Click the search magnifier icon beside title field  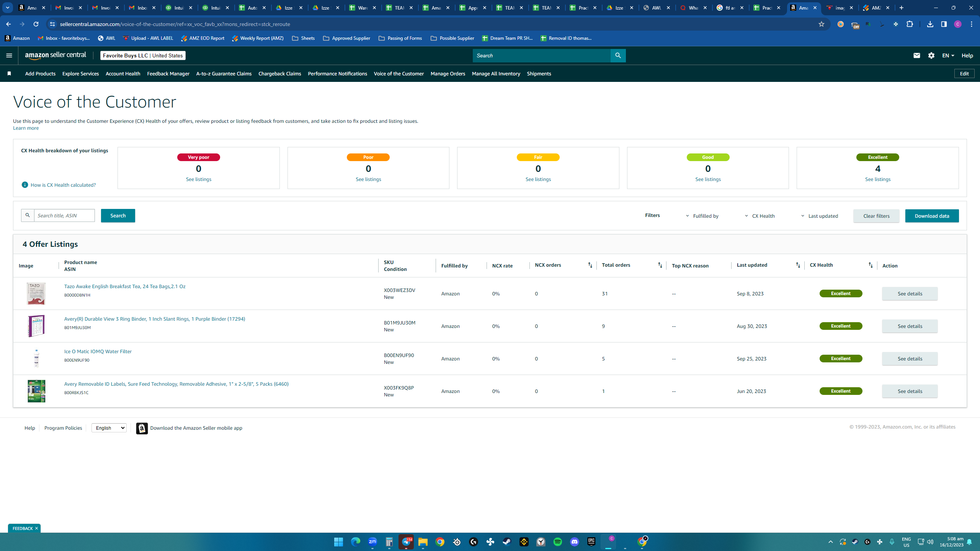click(x=28, y=215)
